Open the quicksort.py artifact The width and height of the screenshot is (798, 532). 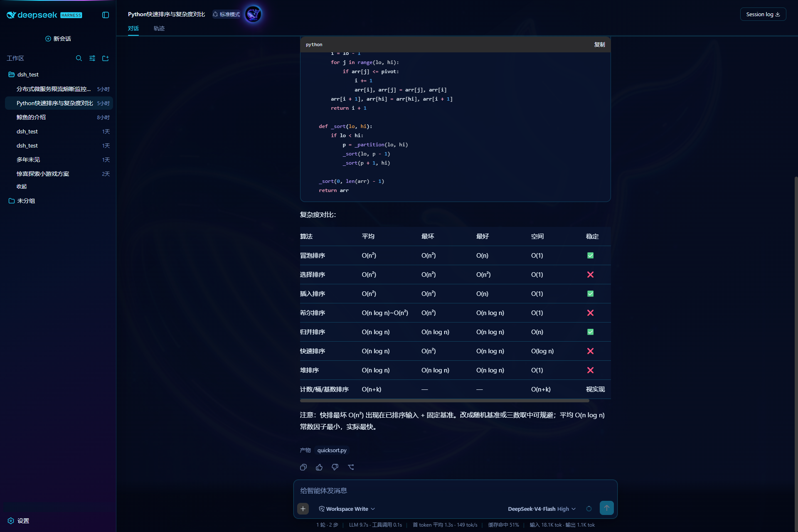click(x=332, y=450)
